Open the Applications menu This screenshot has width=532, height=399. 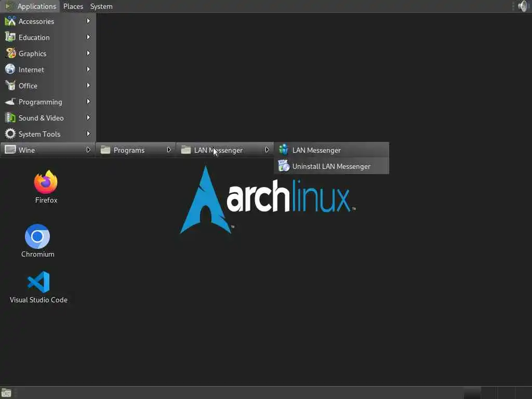point(31,6)
